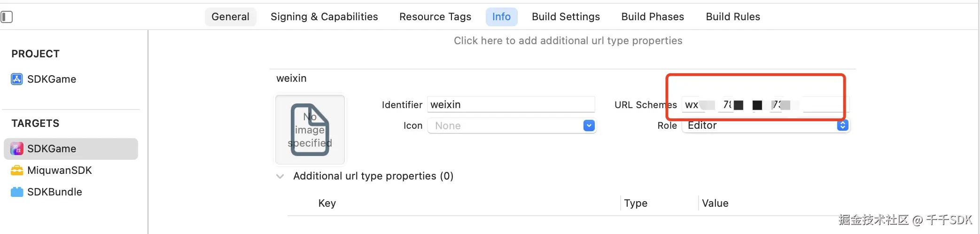
Task: Click 'add additional url type properties' text
Action: coord(568,41)
